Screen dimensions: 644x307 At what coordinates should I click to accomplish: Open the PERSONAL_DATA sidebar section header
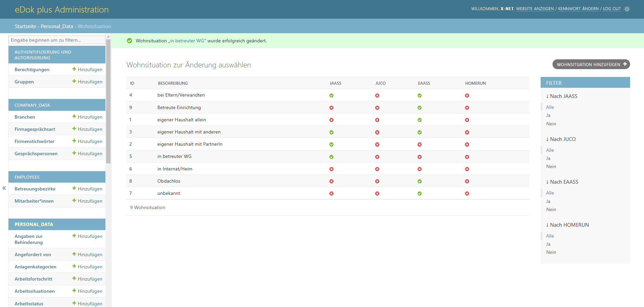coord(34,224)
